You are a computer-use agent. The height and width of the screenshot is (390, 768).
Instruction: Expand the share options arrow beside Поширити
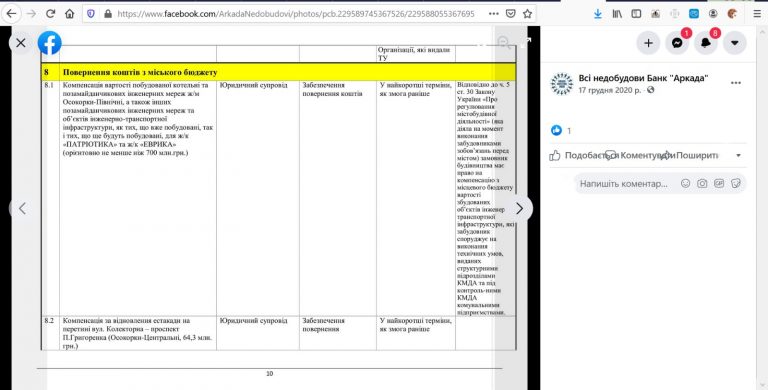pyautogui.click(x=739, y=155)
